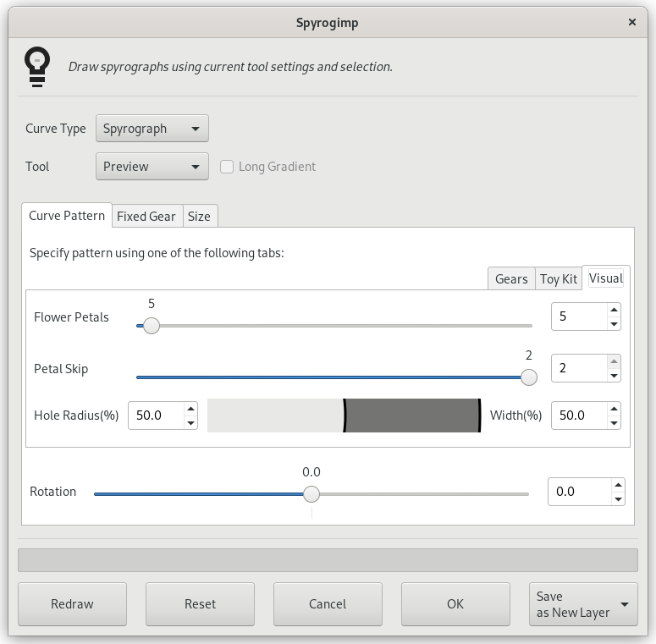Click the Width(%) input field
The width and height of the screenshot is (656, 644).
click(579, 416)
